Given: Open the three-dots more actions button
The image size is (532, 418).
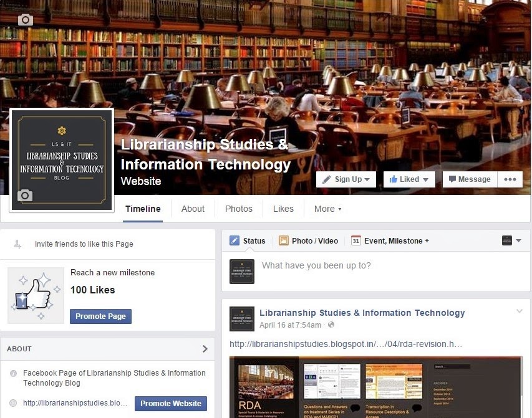Looking at the screenshot, I should (510, 179).
